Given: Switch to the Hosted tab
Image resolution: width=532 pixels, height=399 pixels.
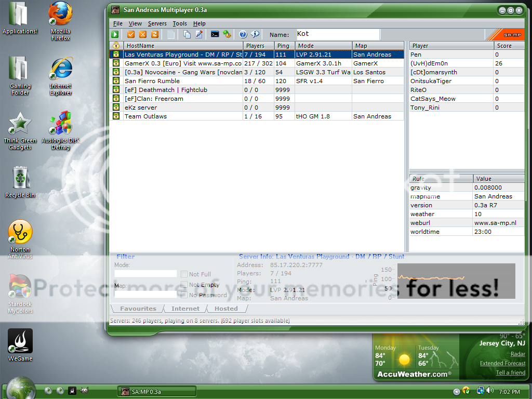Looking at the screenshot, I should click(226, 308).
